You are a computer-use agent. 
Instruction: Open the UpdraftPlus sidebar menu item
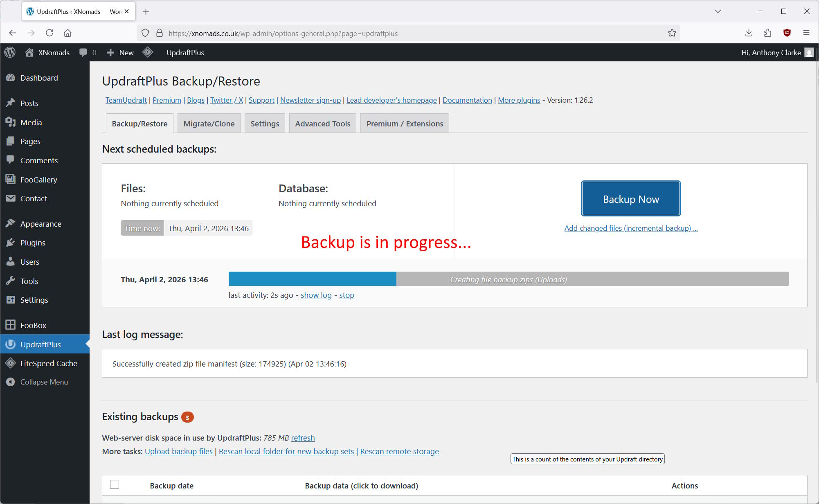pyautogui.click(x=40, y=344)
